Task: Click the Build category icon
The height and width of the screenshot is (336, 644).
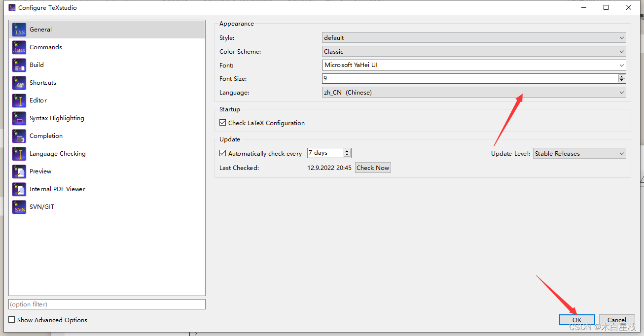Action: point(19,65)
